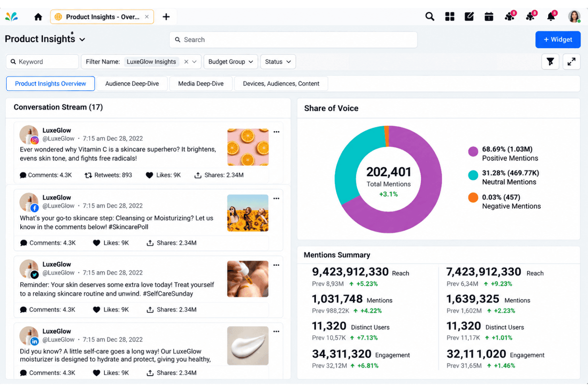Click into the main Search field

click(x=293, y=40)
